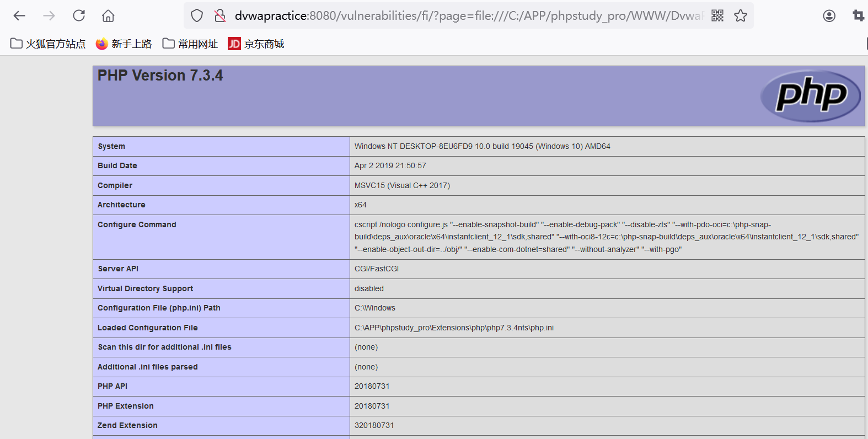Open the QR code icon in address bar
868x439 pixels.
[717, 15]
